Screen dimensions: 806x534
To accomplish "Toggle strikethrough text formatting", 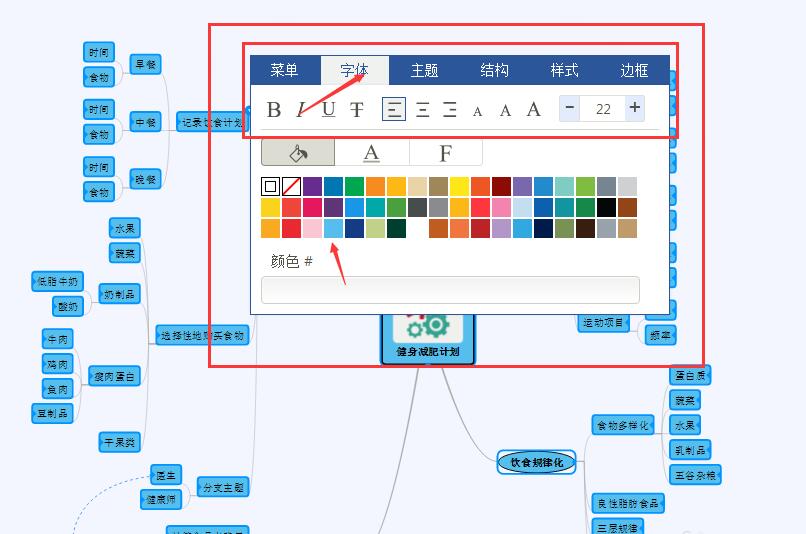I will pos(356,109).
